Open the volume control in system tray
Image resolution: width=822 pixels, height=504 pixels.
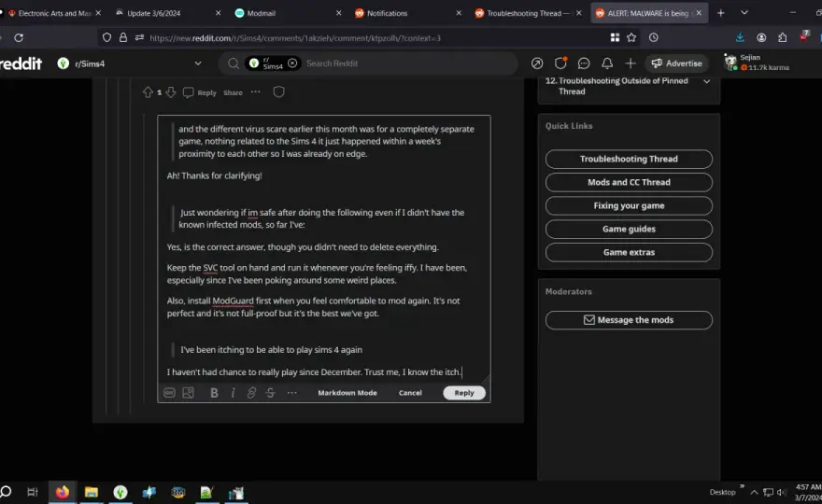click(x=782, y=492)
